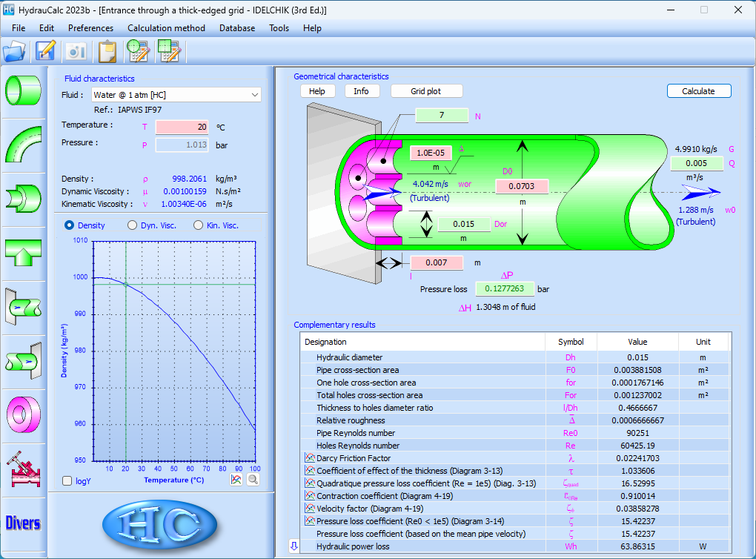Click the Grid plot button
756x559 pixels.
click(x=425, y=91)
